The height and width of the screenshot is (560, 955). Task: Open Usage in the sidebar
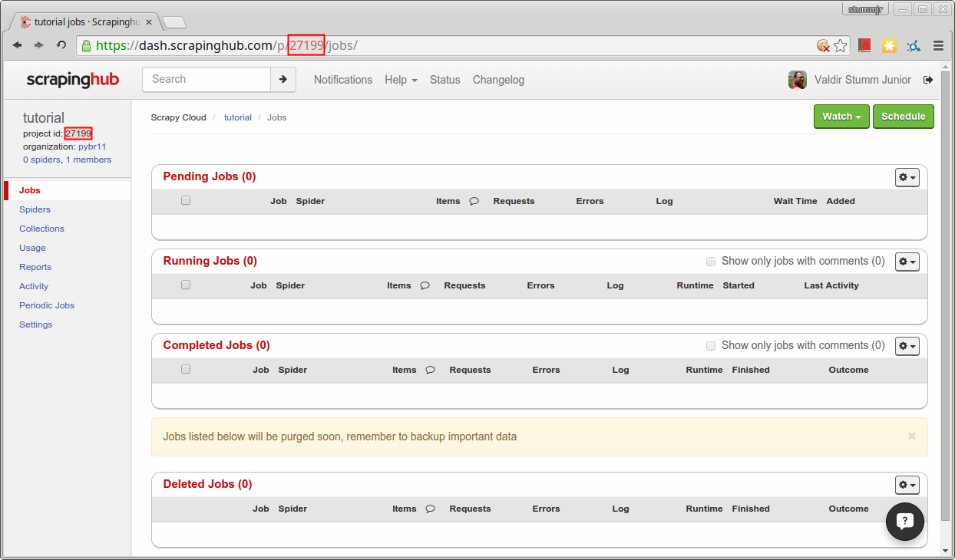coord(32,248)
